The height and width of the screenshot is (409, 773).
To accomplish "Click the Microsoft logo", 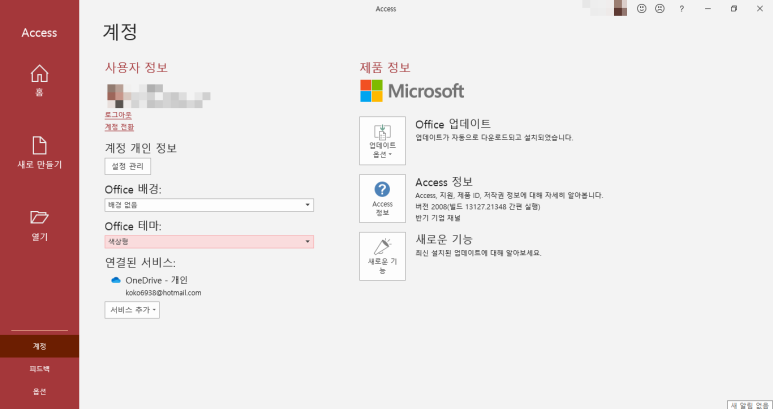I will click(x=412, y=91).
